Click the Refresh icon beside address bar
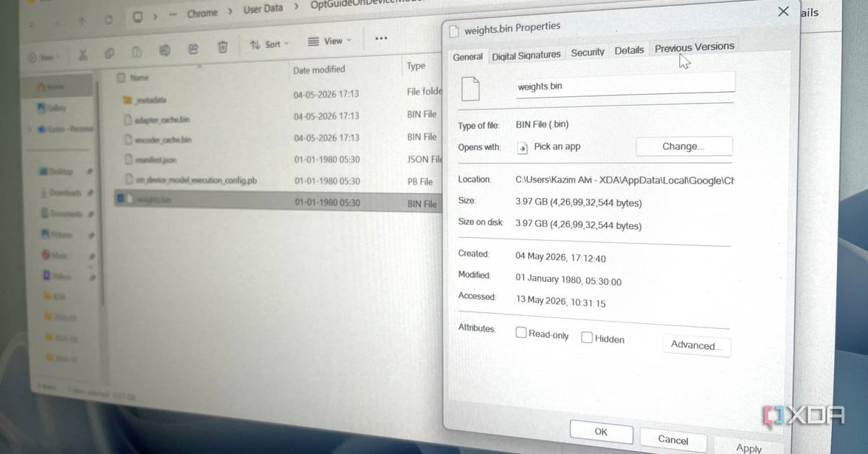The width and height of the screenshot is (868, 454). coord(109,20)
